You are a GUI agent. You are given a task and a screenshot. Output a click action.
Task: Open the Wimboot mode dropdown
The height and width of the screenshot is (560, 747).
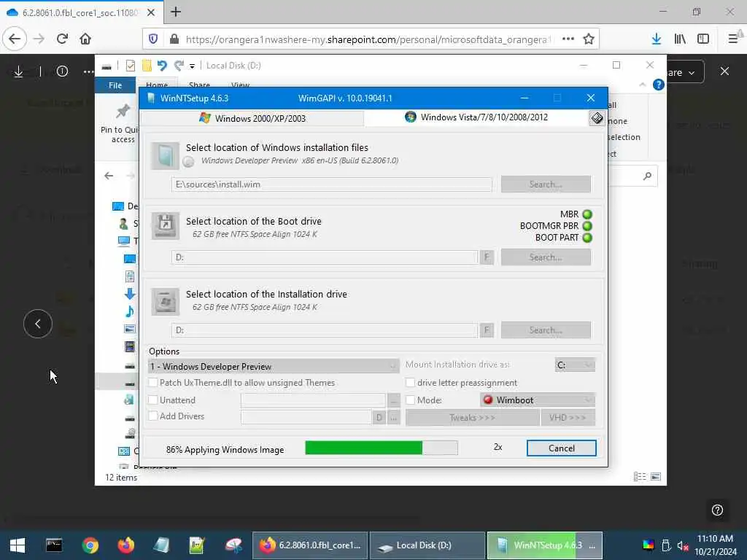coord(538,400)
